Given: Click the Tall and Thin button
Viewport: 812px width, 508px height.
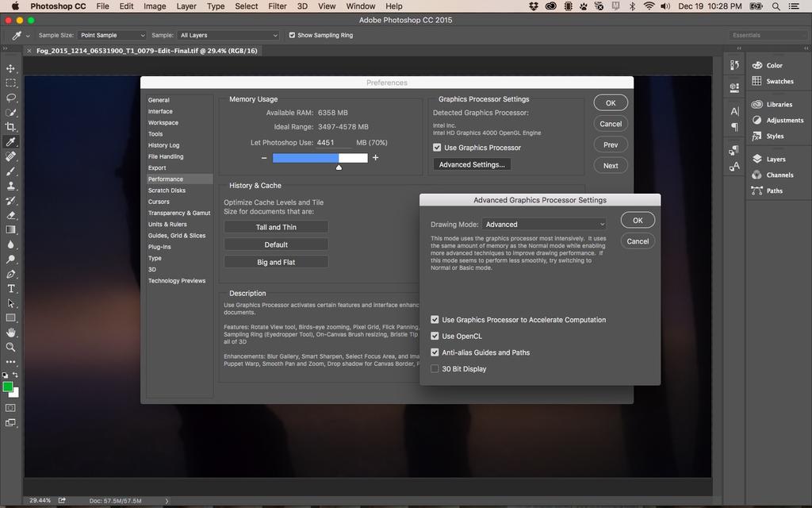Looking at the screenshot, I should tap(276, 227).
